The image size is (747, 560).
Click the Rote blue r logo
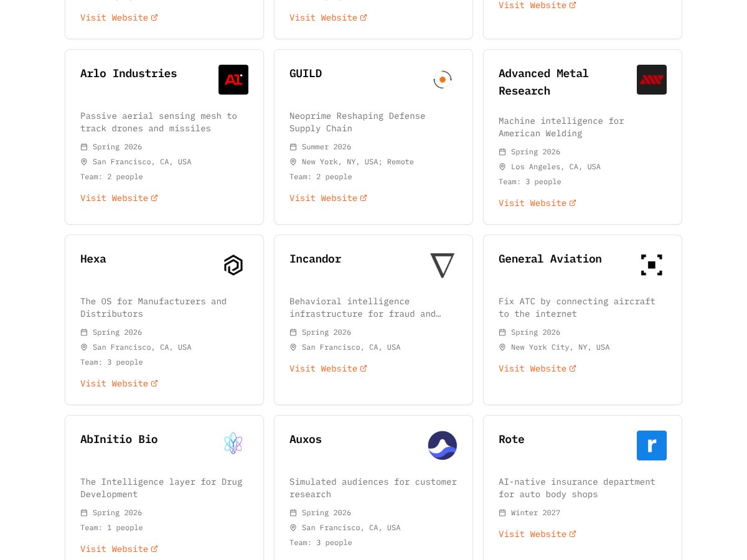(652, 446)
